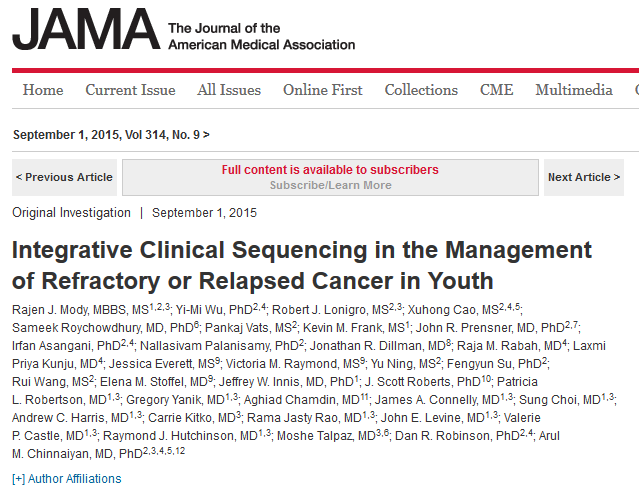The image size is (639, 495).
Task: Open the Home menu item
Action: pyautogui.click(x=43, y=90)
